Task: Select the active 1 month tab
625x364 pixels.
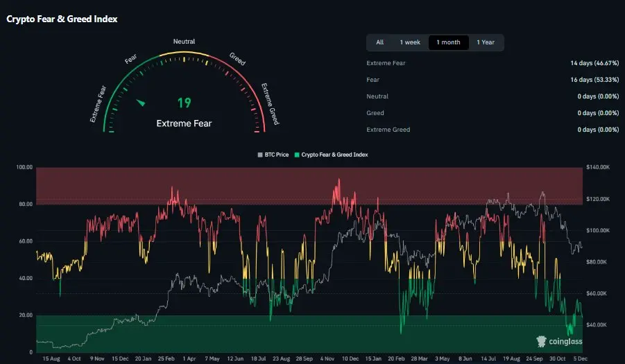Action: tap(448, 42)
